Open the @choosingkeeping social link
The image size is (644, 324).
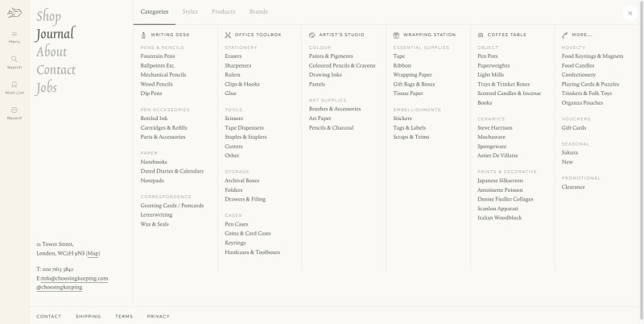pyautogui.click(x=59, y=288)
